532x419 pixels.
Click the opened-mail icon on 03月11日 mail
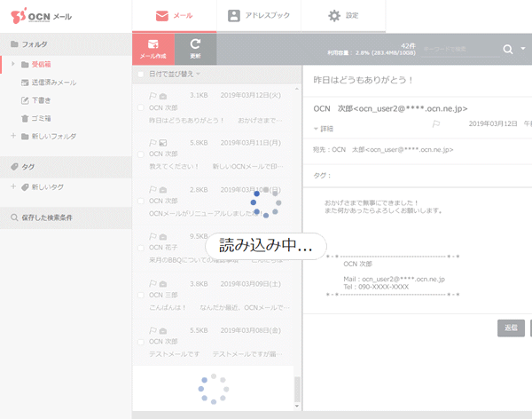click(x=163, y=143)
